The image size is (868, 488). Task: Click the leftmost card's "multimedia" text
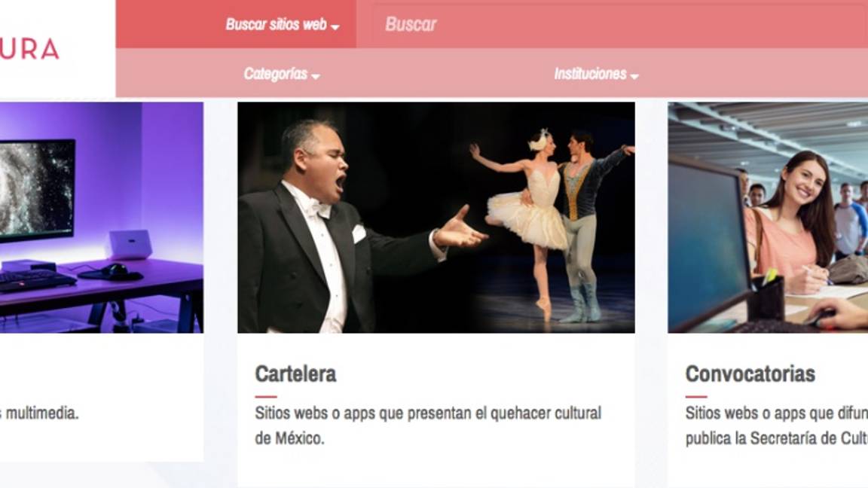(x=41, y=413)
